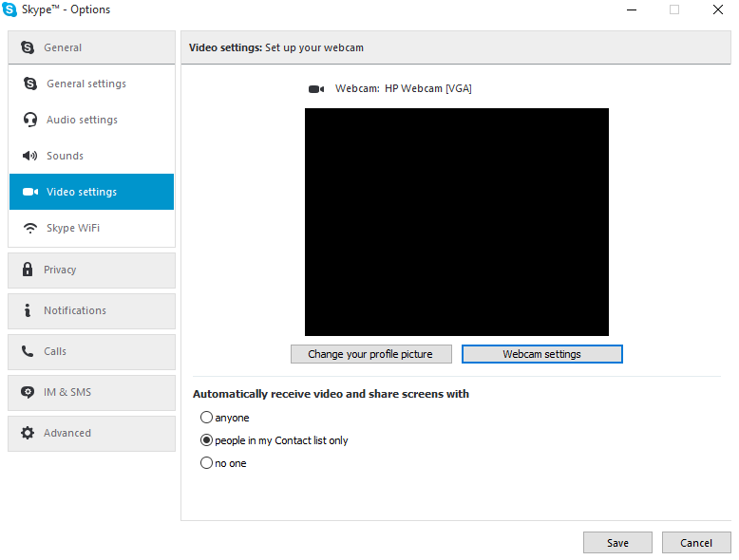Click 'Video settings: Set up your webcam' heading
The image size is (739, 560).
pyautogui.click(x=276, y=47)
